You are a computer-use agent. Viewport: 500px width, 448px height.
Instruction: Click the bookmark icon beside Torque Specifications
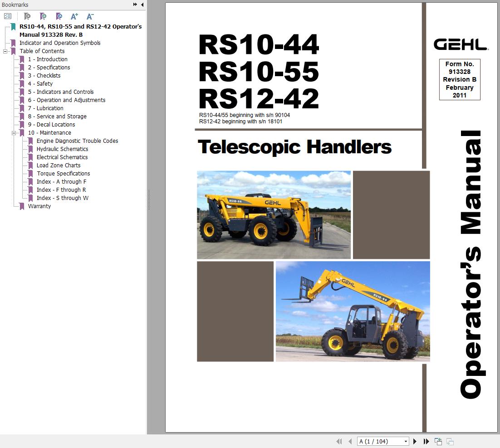tap(30, 174)
